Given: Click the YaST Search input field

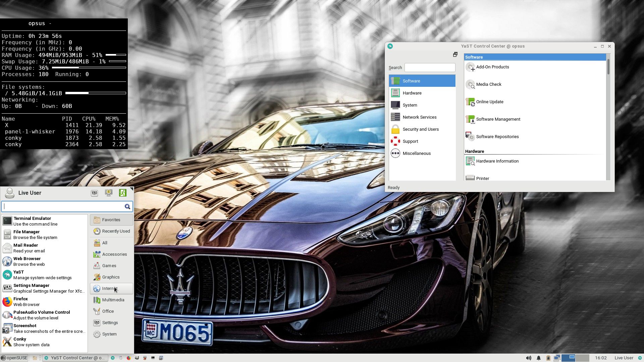Looking at the screenshot, I should click(x=430, y=67).
